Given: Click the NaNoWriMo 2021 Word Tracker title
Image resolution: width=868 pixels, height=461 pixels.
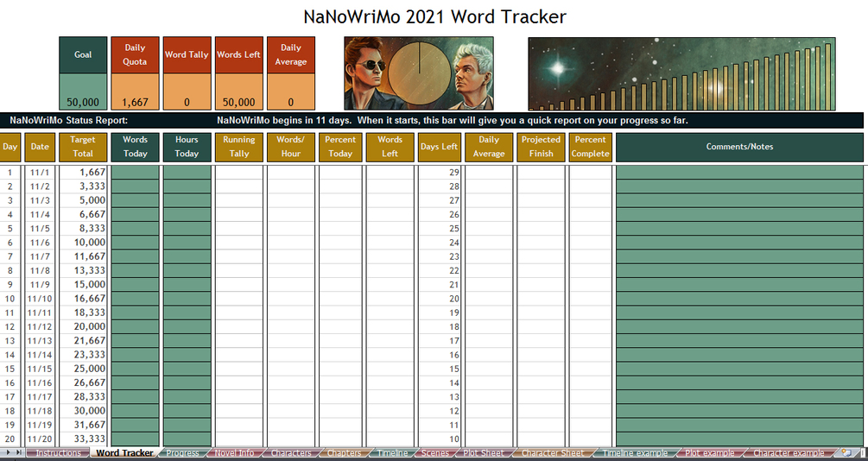Looking at the screenshot, I should [434, 16].
